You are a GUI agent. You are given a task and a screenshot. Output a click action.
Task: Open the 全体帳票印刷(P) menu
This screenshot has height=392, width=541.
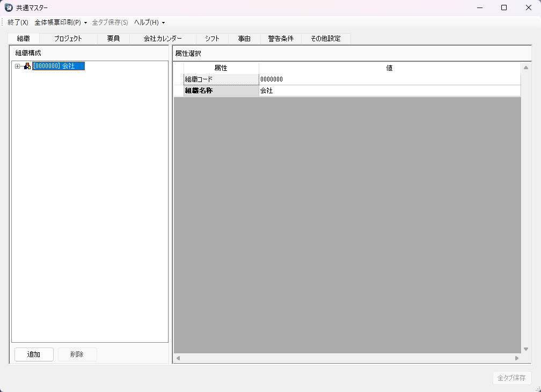57,23
